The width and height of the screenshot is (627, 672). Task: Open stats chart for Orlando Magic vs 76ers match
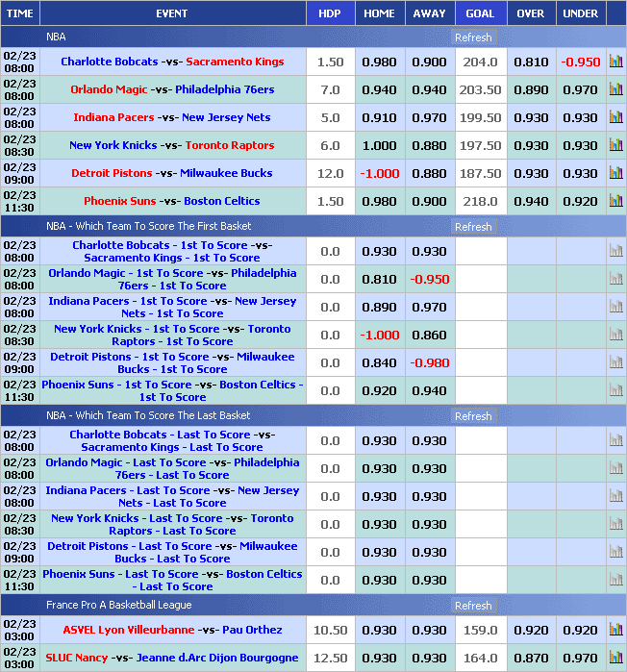(615, 89)
